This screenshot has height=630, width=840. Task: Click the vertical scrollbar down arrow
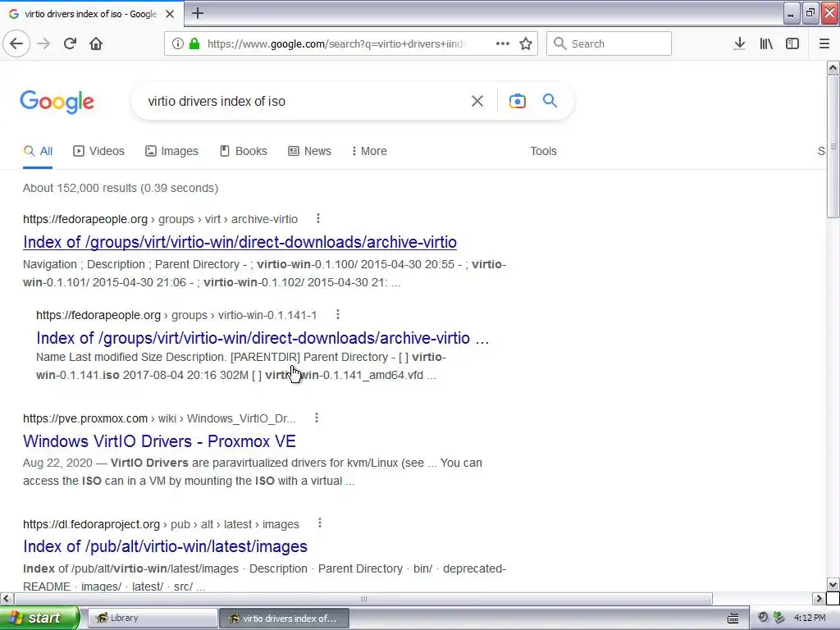coord(833,584)
